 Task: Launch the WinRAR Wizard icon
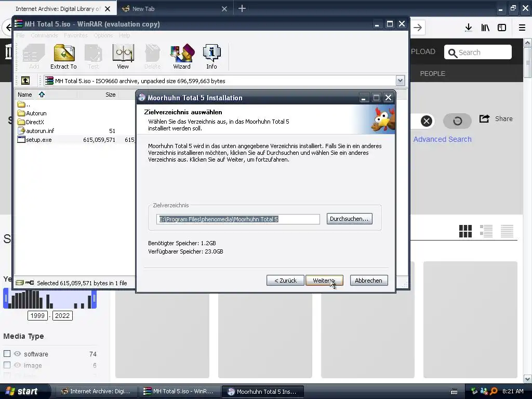pyautogui.click(x=182, y=57)
